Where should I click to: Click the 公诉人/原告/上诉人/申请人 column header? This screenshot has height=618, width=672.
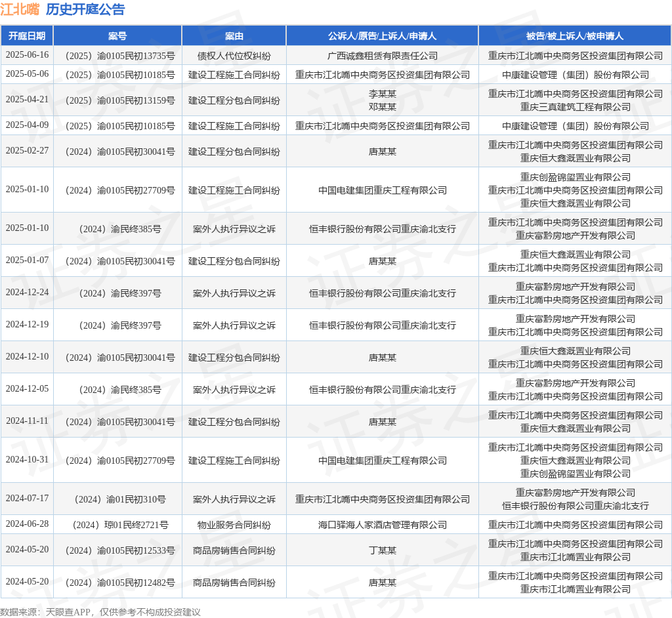383,36
